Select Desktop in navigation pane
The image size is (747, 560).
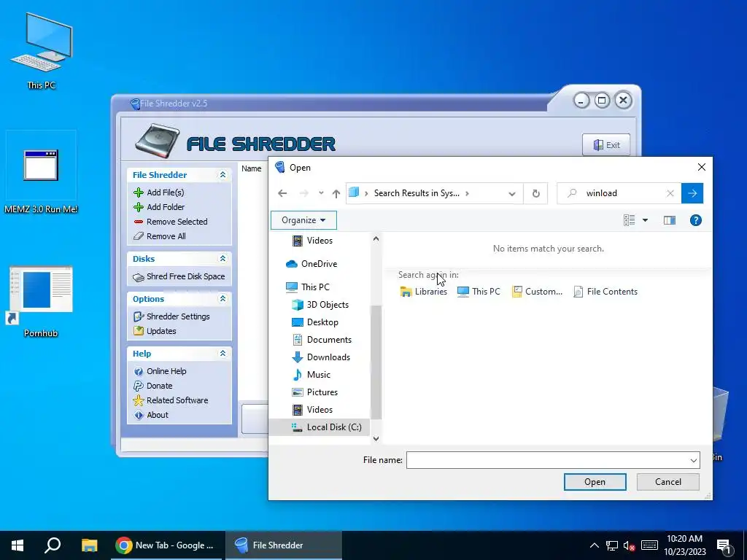point(315,322)
